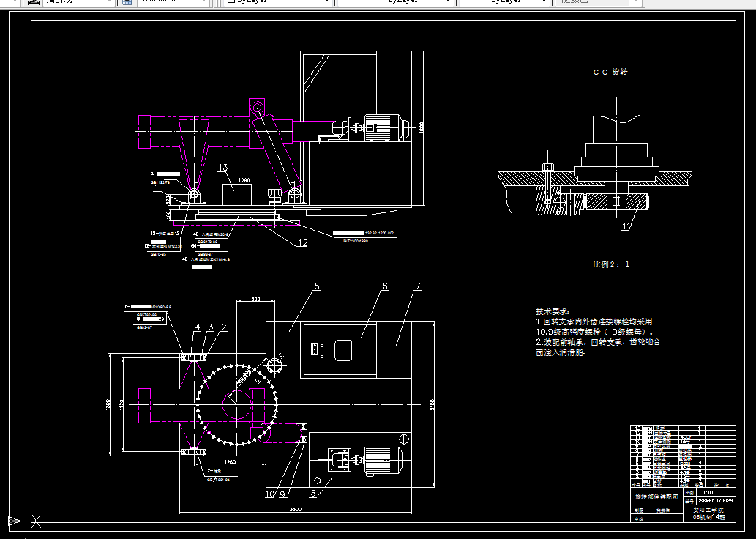The image size is (756, 539).
Task: Select part balloon number 5 above the plan view
Action: point(317,286)
